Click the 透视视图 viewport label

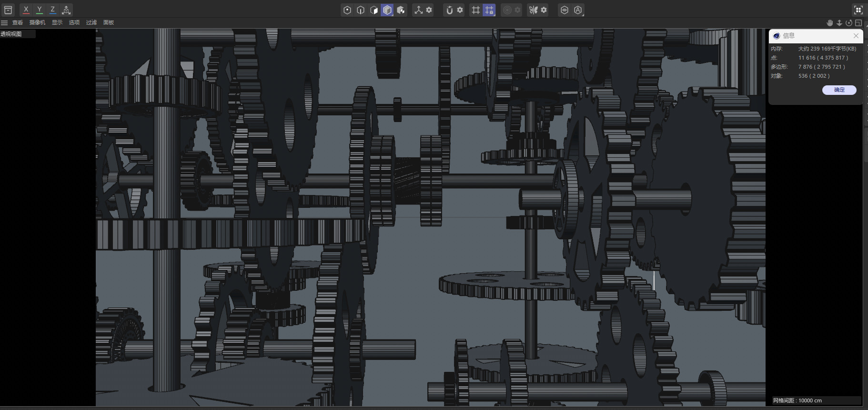pos(11,34)
